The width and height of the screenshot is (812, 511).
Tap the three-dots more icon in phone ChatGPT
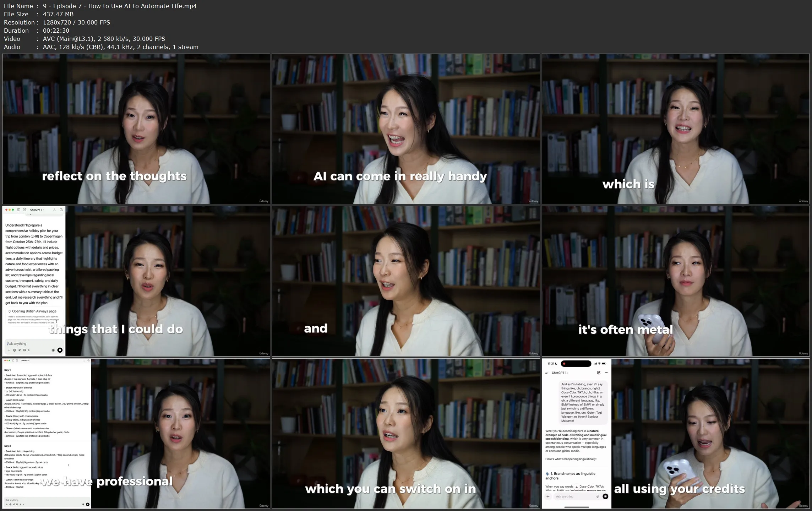606,373
